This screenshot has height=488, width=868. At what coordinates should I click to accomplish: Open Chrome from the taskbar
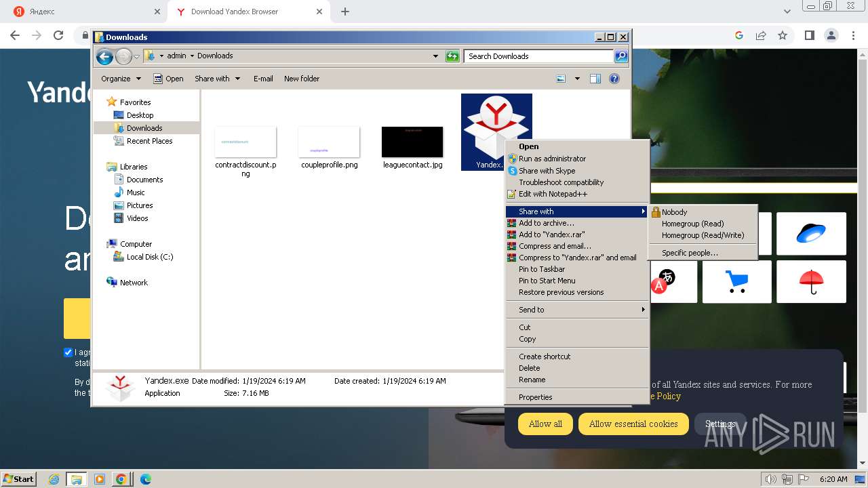121,479
